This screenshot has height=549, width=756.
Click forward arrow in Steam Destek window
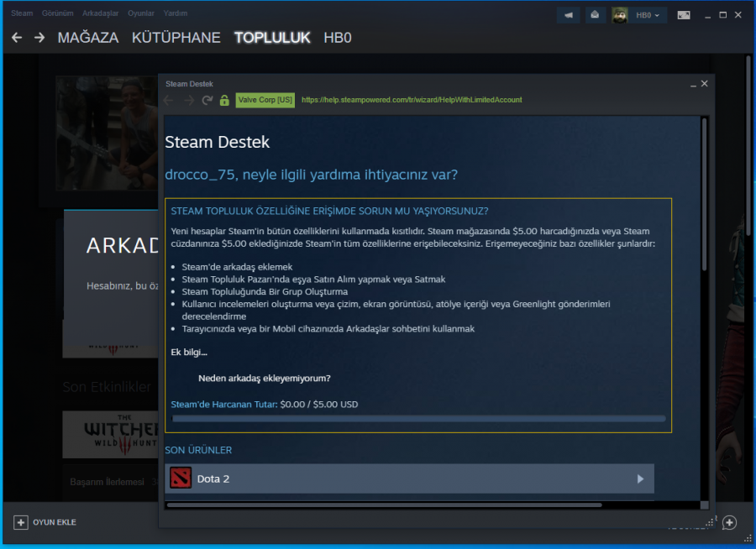pyautogui.click(x=189, y=100)
